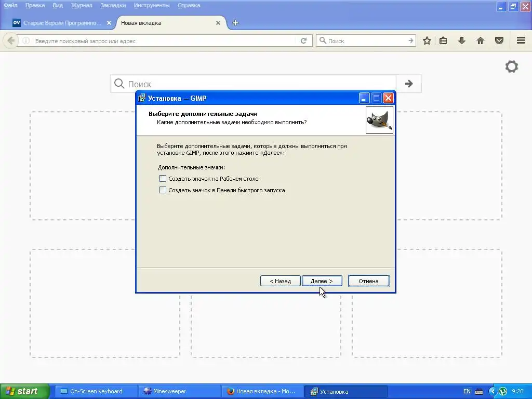Viewport: 532px width, 399px height.
Task: Click the installer icon in the dialog title bar
Action: pos(142,98)
